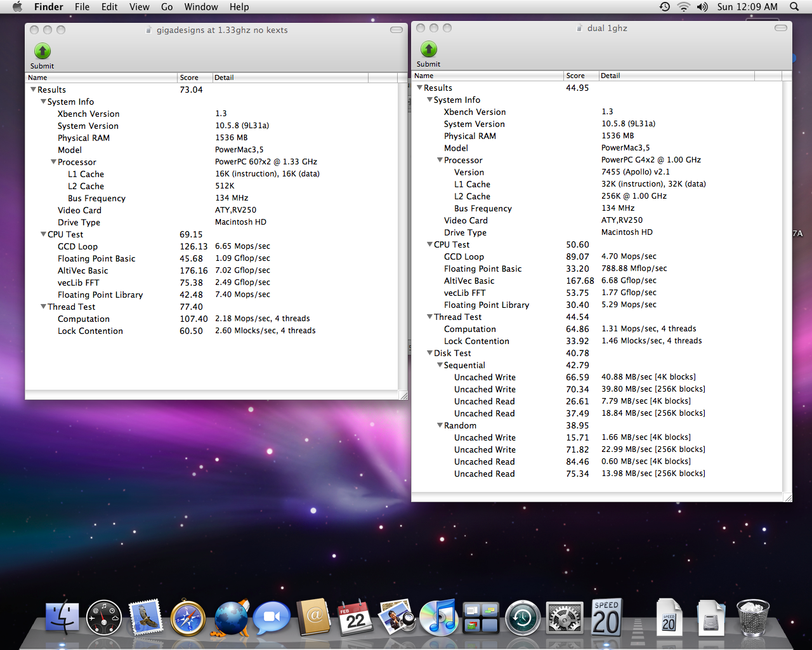Viewport: 812px width, 650px height.
Task: Open iChat from the Dock
Action: pyautogui.click(x=272, y=618)
